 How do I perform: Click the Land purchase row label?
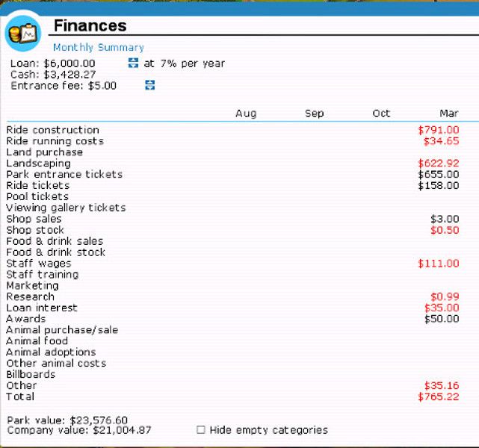(x=45, y=152)
